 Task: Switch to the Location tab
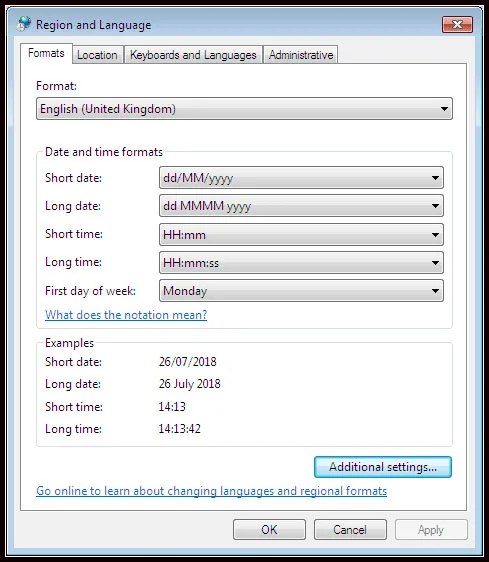pos(98,55)
